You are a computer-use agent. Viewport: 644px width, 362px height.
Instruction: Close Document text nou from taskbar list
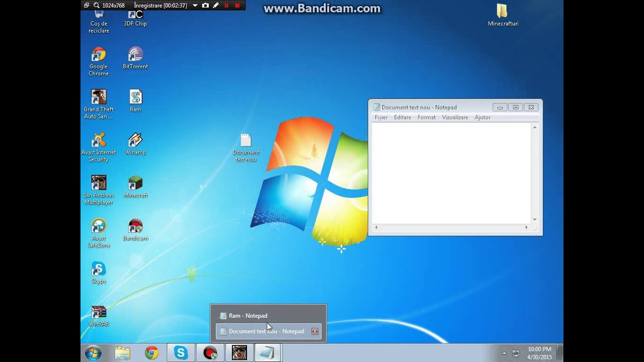(315, 331)
